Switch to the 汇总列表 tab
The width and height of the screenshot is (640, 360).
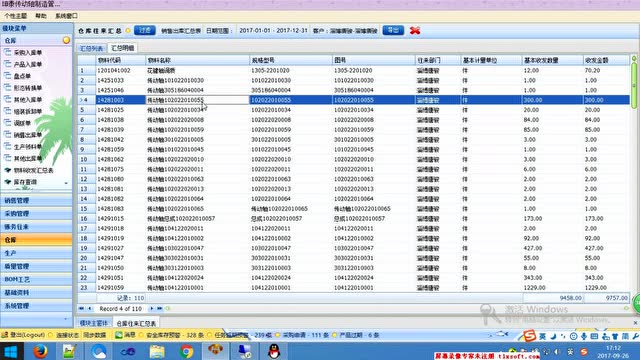[x=92, y=48]
